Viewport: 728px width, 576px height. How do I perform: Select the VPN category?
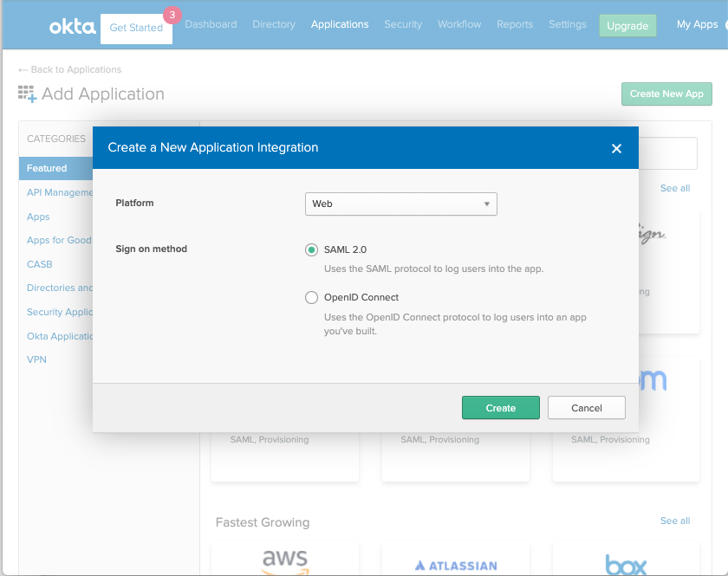click(x=37, y=359)
